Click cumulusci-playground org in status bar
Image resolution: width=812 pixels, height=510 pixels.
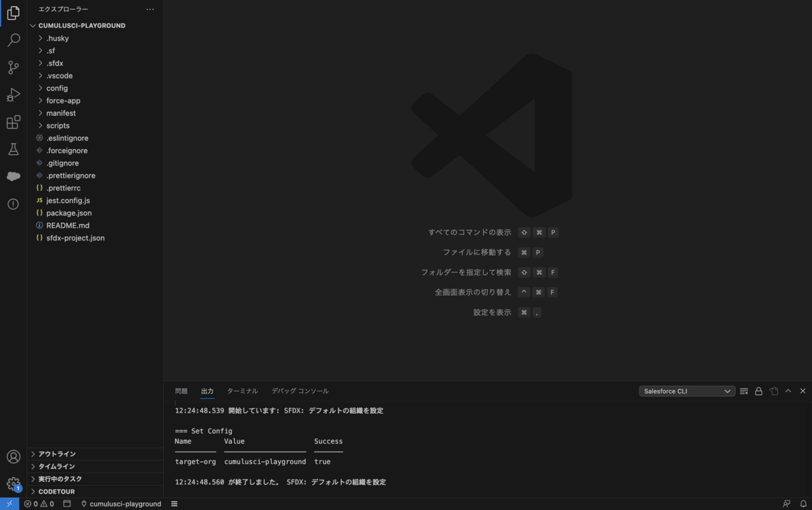121,504
